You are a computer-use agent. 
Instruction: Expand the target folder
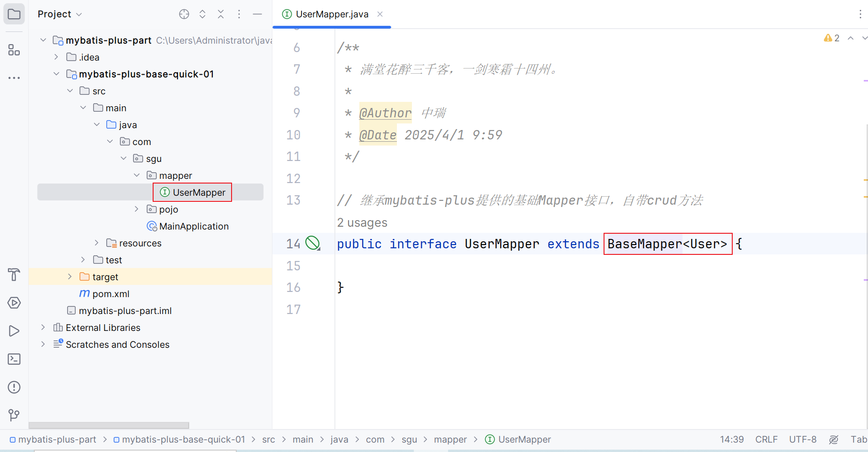tap(70, 277)
